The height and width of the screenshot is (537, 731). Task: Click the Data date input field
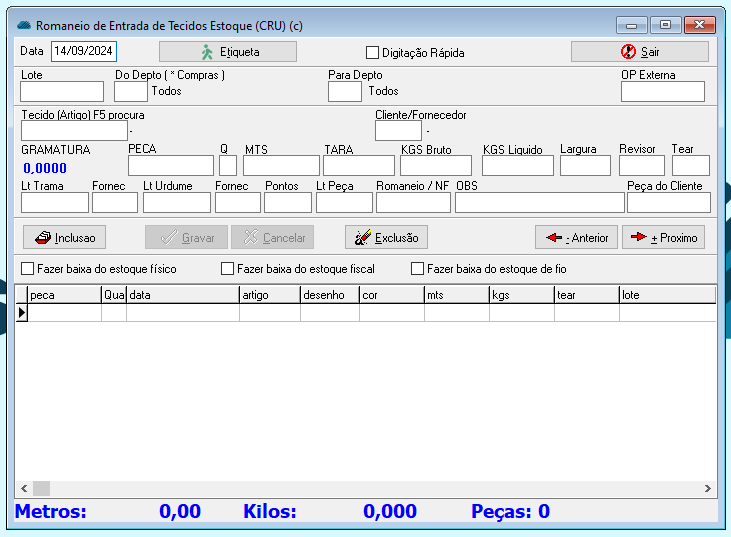tap(84, 51)
